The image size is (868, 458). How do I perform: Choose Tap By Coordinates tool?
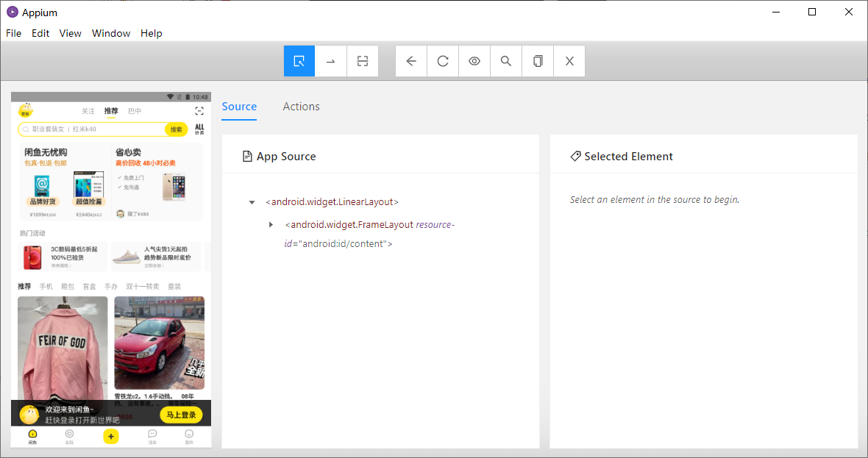coord(363,61)
